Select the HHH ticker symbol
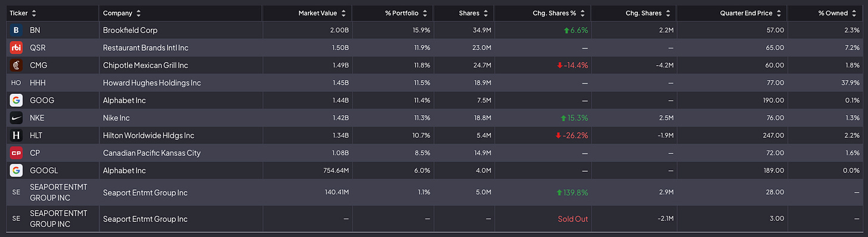 38,82
